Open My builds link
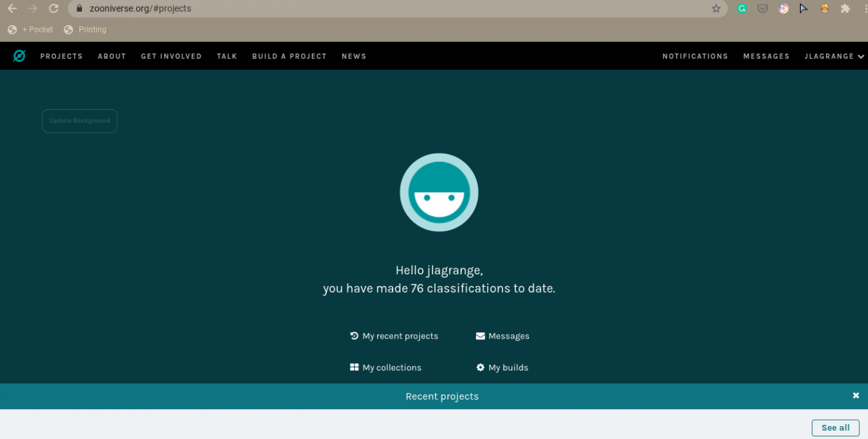Image resolution: width=868 pixels, height=439 pixels. click(502, 367)
